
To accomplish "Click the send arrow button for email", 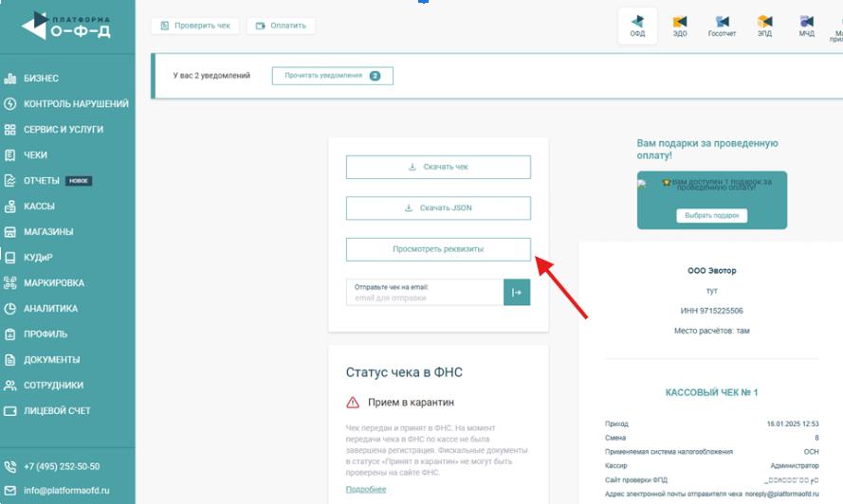I will coord(517,293).
